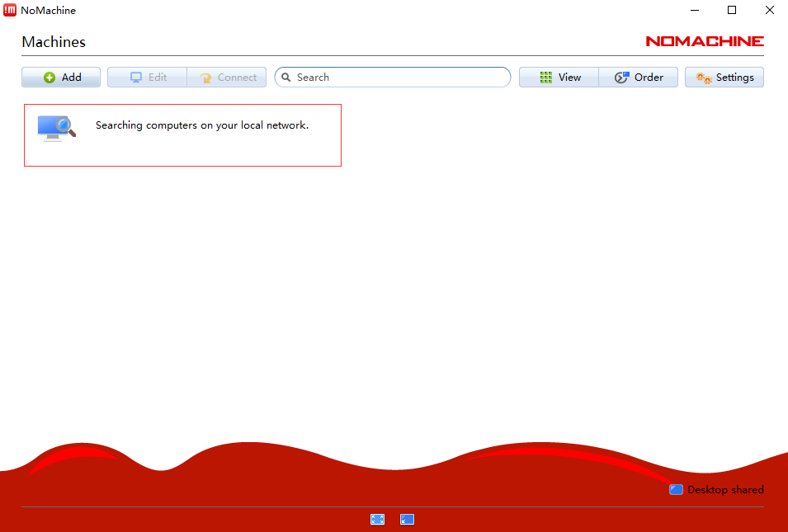Click the blue Desktop shared status icon
788x532 pixels.
pos(676,489)
